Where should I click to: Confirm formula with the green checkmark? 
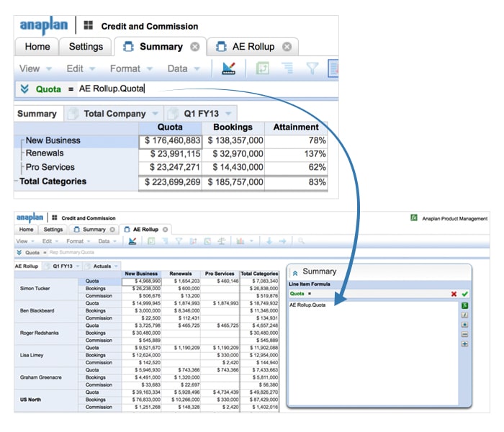coord(465,294)
